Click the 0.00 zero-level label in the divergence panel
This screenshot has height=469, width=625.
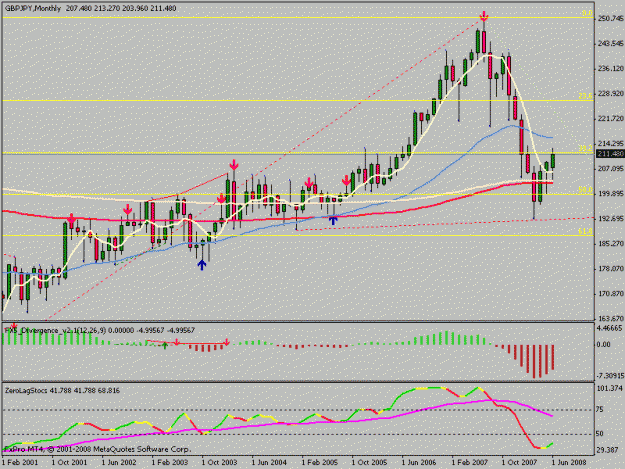click(604, 345)
